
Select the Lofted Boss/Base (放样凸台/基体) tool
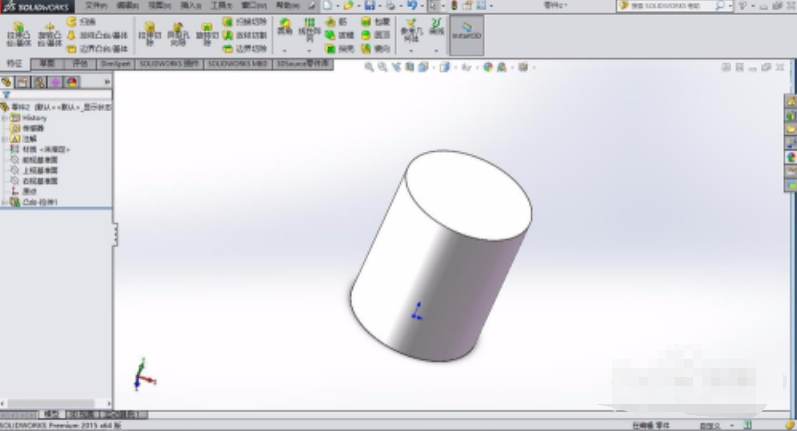pos(97,36)
